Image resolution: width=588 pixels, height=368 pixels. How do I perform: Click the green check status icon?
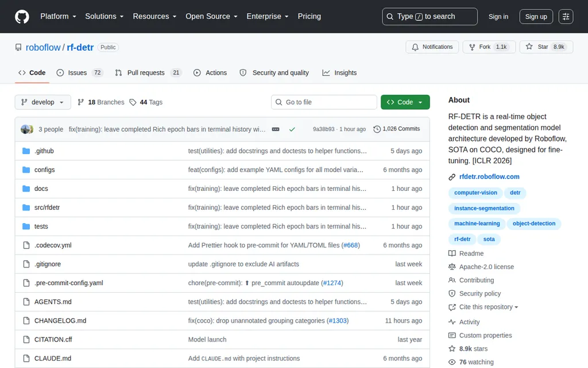292,129
